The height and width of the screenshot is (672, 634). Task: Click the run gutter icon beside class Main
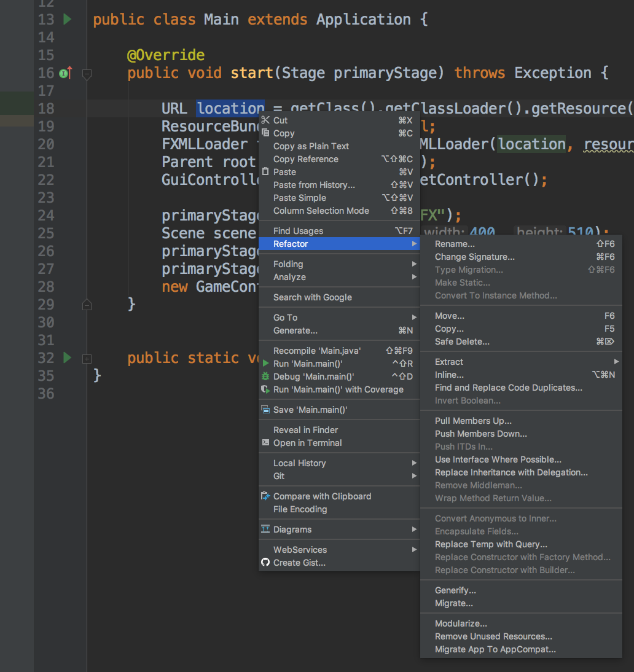pyautogui.click(x=68, y=19)
